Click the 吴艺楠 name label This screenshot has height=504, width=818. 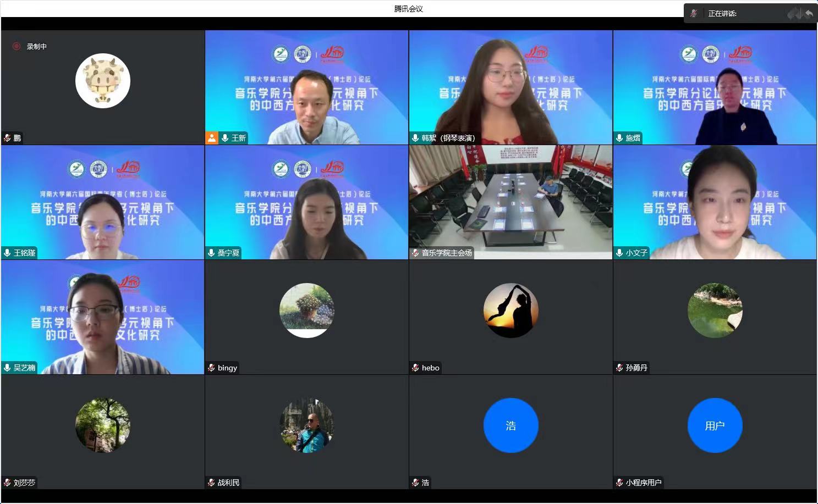pos(24,368)
